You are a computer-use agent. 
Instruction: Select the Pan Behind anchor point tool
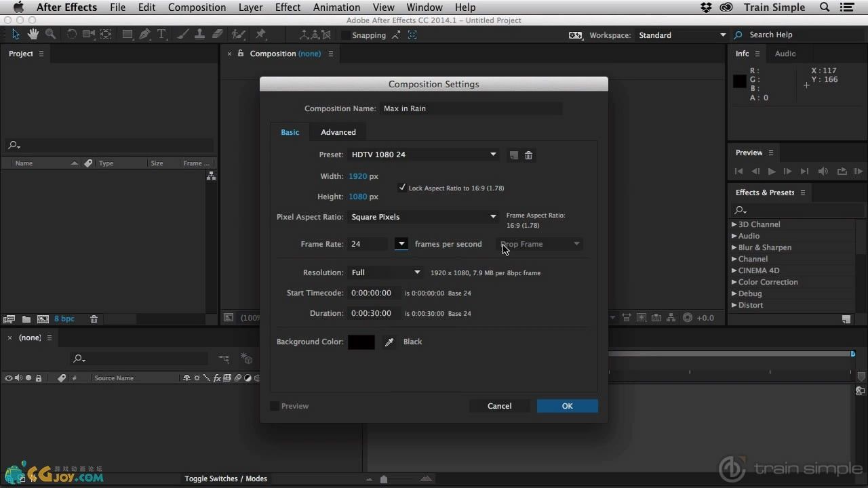(x=106, y=35)
